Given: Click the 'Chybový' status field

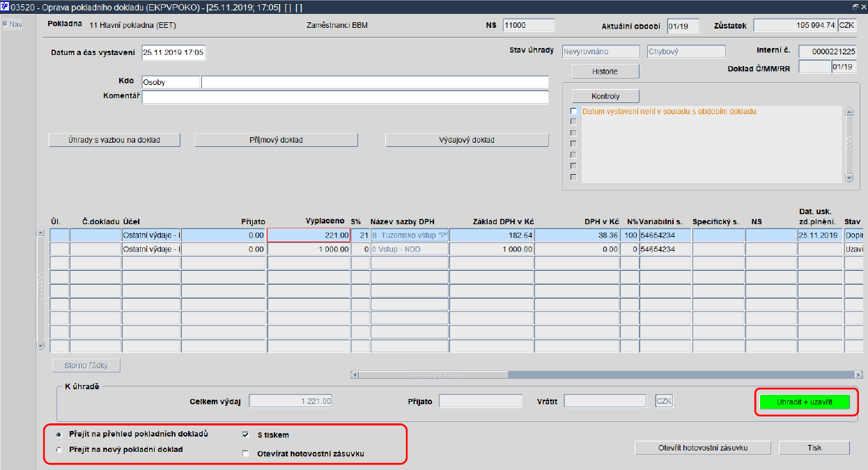Looking at the screenshot, I should [x=686, y=52].
